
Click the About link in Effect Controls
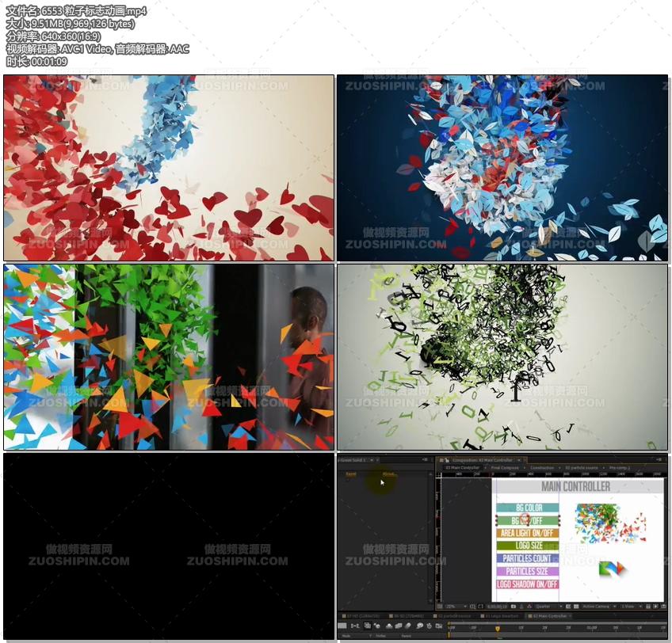389,474
